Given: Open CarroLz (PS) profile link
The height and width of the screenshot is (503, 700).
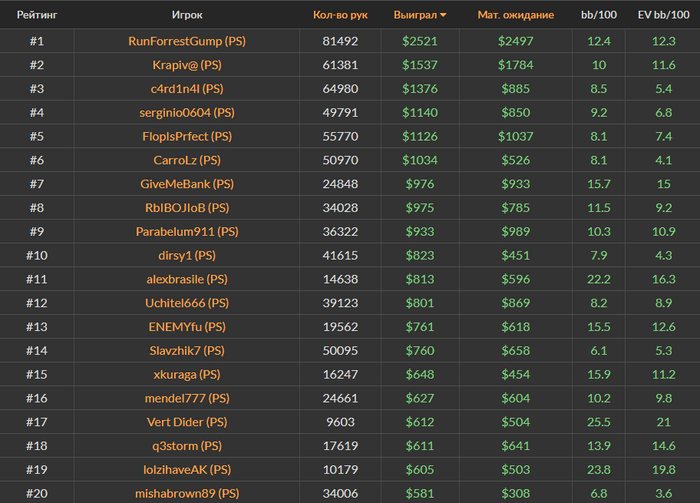Looking at the screenshot, I should point(187,160).
